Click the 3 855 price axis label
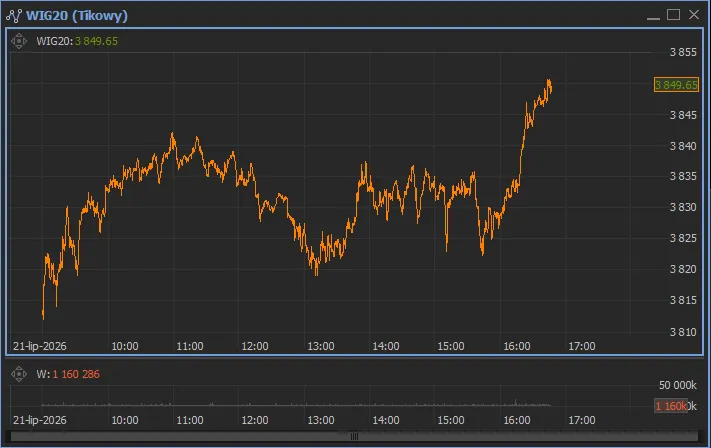Image resolution: width=711 pixels, height=448 pixels. tap(683, 53)
